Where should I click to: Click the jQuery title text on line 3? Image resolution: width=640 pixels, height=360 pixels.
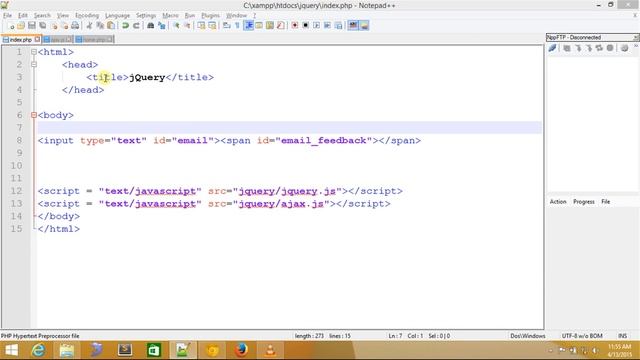tap(147, 77)
